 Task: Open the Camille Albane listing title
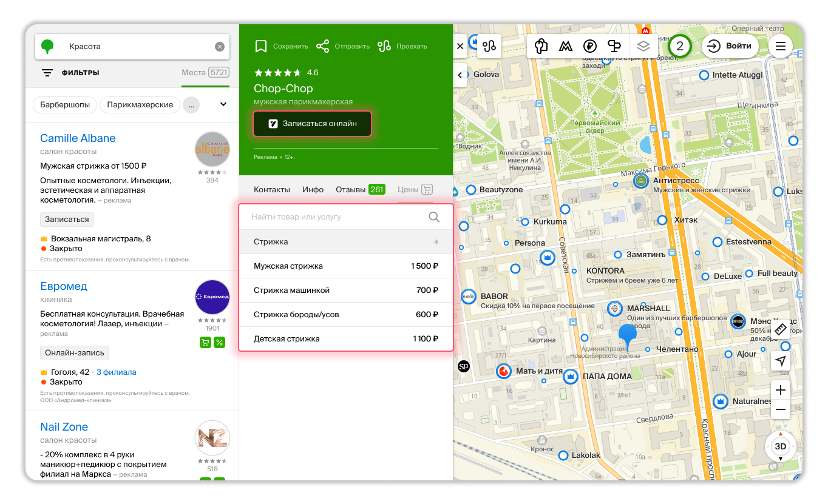point(78,138)
